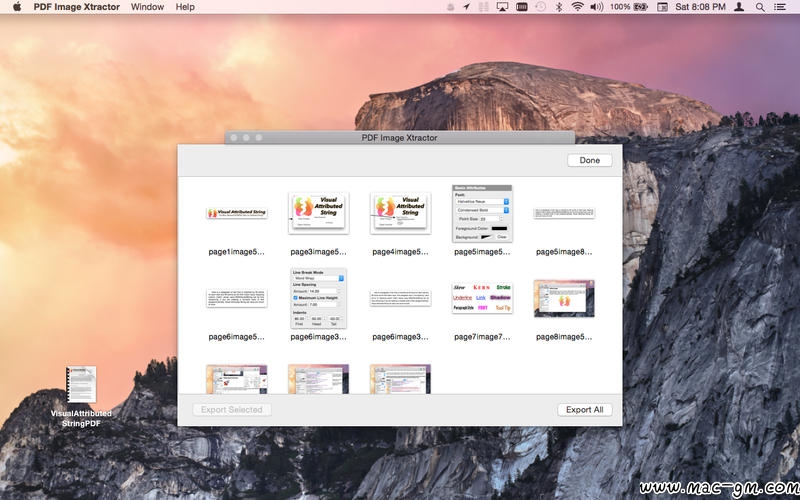Click the Sat 8:08 PM clock

[x=700, y=7]
